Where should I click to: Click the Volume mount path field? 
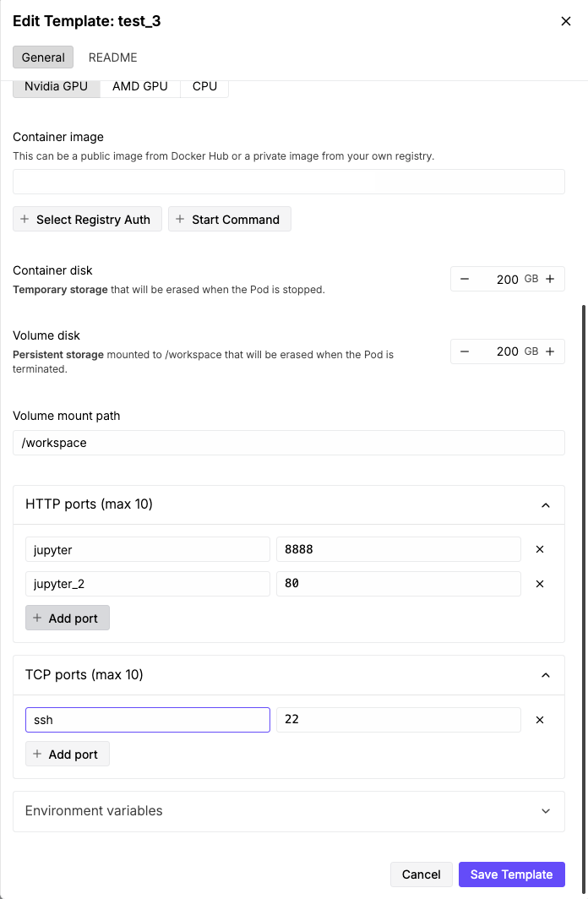coord(288,443)
